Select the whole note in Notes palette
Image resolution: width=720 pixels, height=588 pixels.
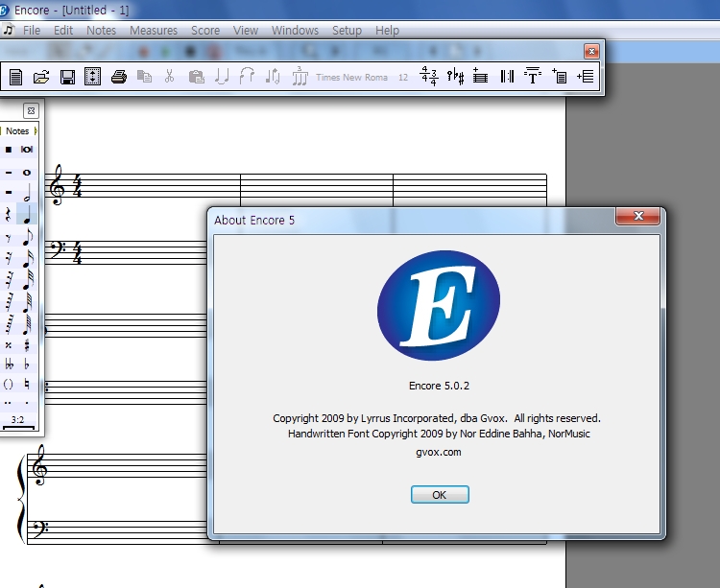pyautogui.click(x=27, y=173)
